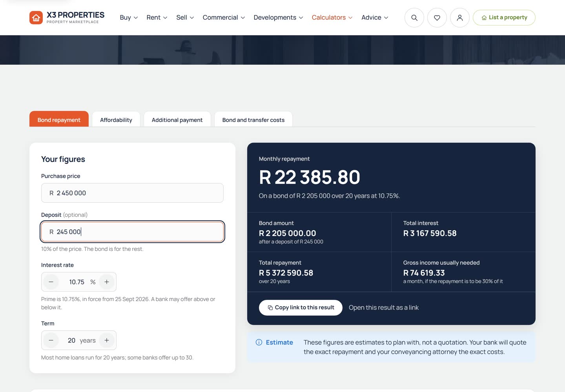The image size is (565, 392).
Task: Reduce the term with minus button
Action: (51, 340)
